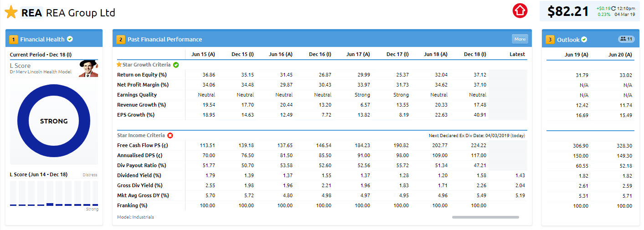Screen dimensions: 644x230
Task: Click the Earnings Quality row label
Action: (x=137, y=95)
